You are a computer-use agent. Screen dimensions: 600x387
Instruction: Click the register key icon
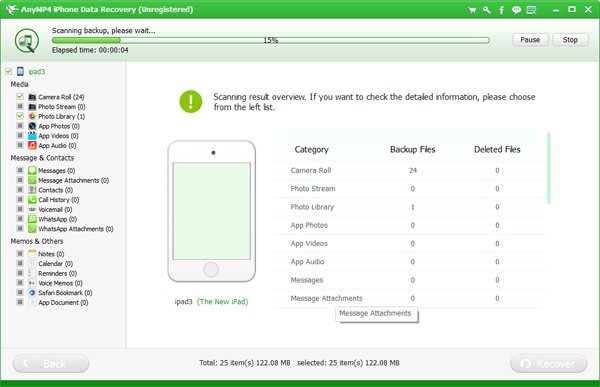point(487,10)
